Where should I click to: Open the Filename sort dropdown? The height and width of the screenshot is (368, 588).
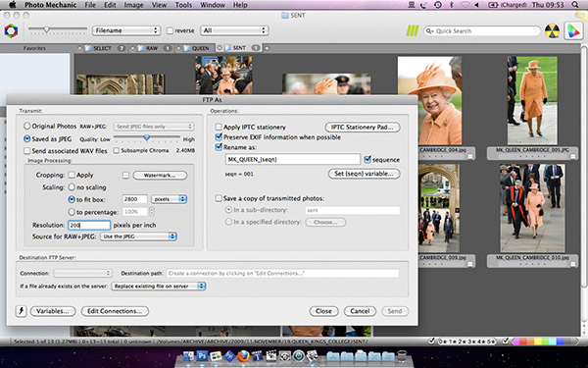coord(126,30)
